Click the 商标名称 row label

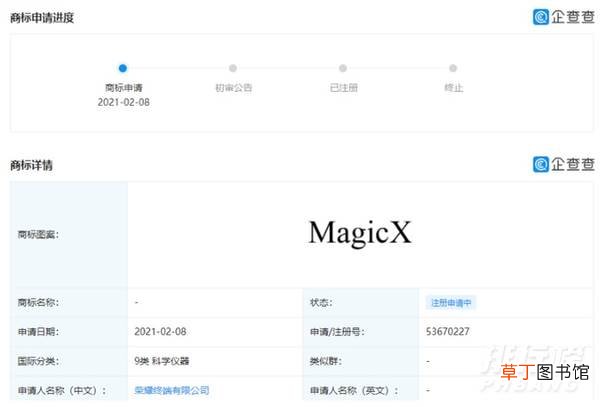38,302
